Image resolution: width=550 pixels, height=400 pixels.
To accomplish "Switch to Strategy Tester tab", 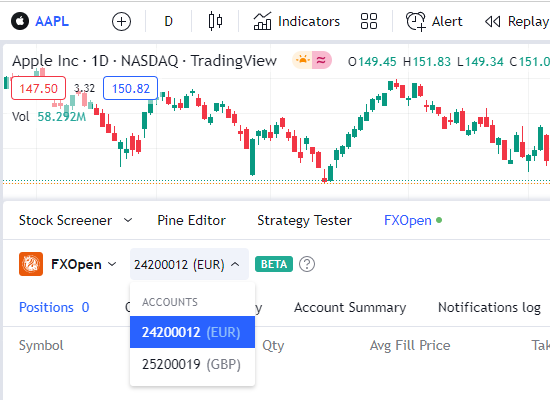I will [x=304, y=220].
